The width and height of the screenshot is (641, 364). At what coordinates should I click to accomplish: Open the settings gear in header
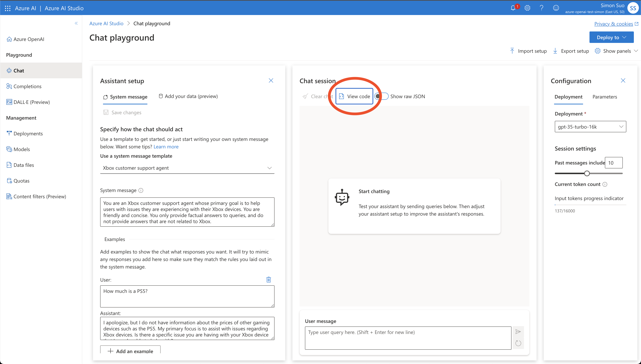pos(527,8)
